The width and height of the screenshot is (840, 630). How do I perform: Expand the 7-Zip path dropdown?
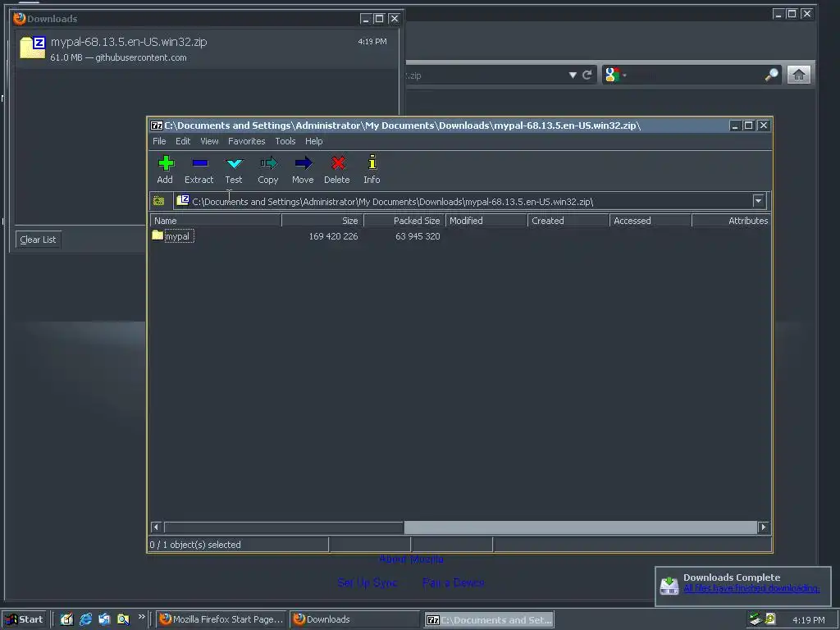(x=758, y=201)
